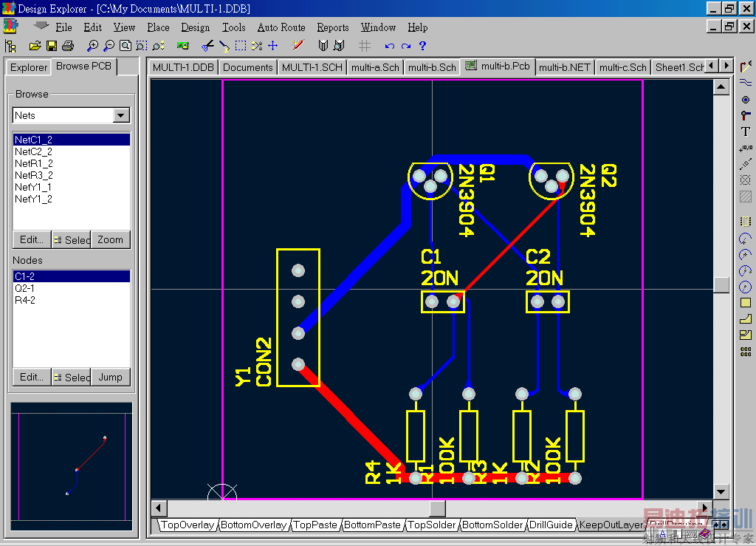Viewport: 756px width, 546px height.
Task: Select the TopSolder layer tab
Action: (x=431, y=525)
